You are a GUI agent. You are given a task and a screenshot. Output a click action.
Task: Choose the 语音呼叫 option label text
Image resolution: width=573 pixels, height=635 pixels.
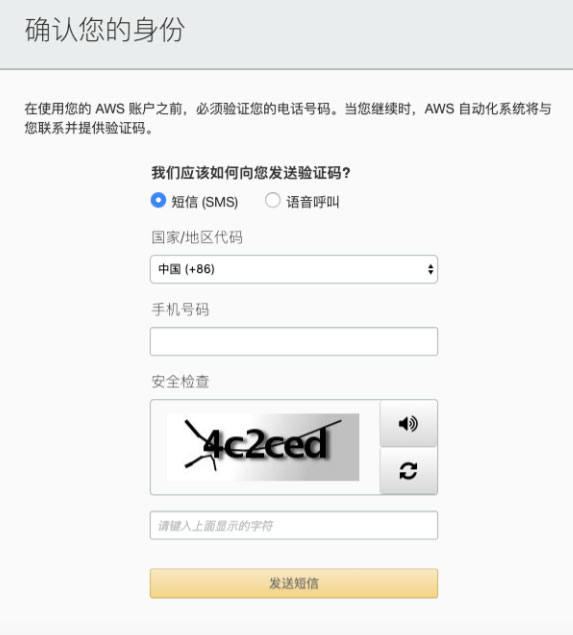coord(313,202)
